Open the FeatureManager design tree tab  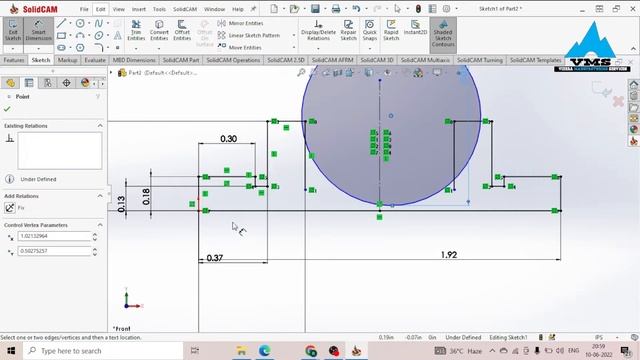(11, 83)
